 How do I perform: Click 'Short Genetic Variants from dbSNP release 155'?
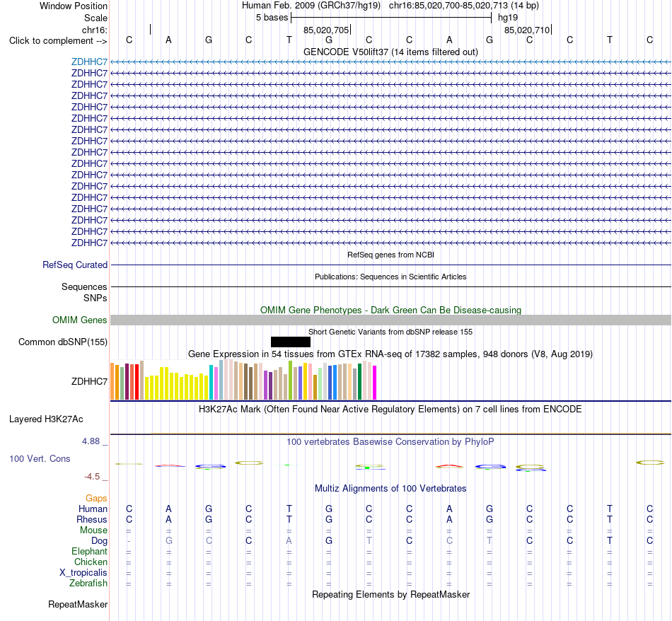[x=390, y=332]
